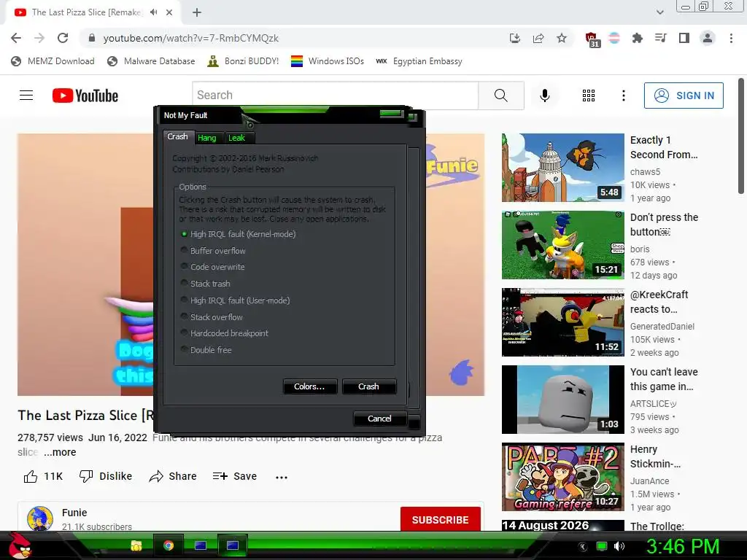Open tab search chevron in Chrome
This screenshot has height=560, width=747.
coord(659,12)
